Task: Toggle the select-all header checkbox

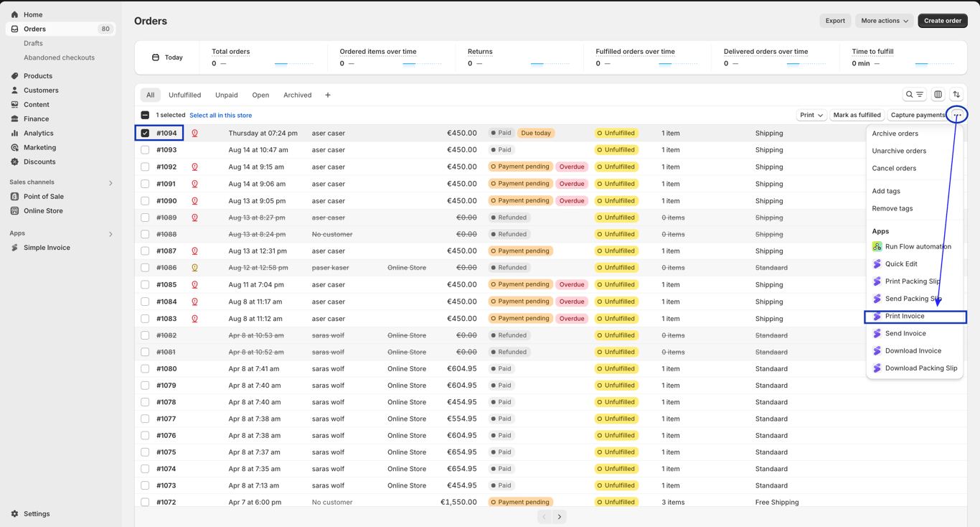Action: point(145,115)
